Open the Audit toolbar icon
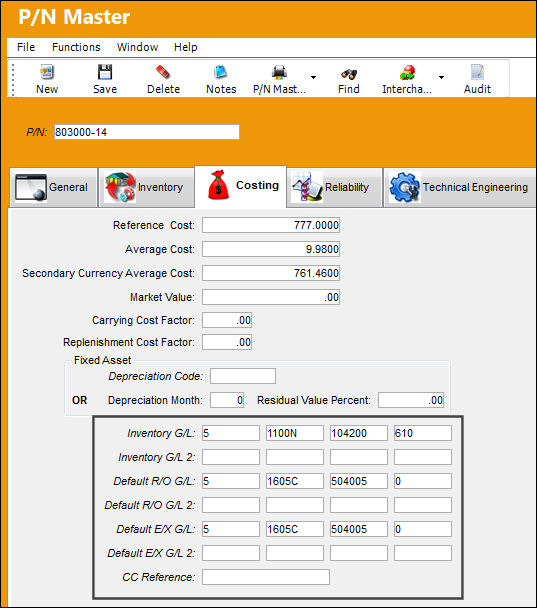This screenshot has width=537, height=608. (x=477, y=72)
